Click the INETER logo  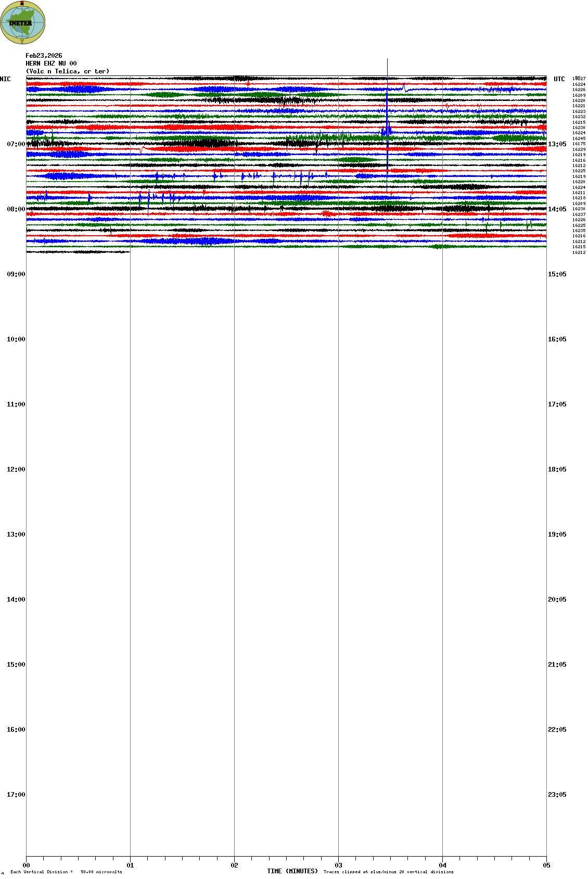coord(23,22)
